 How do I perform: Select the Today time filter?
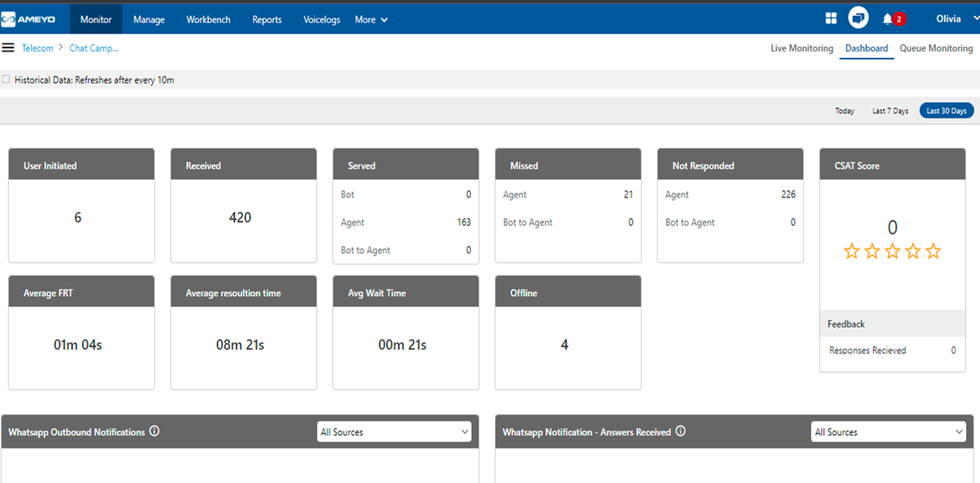pos(844,111)
